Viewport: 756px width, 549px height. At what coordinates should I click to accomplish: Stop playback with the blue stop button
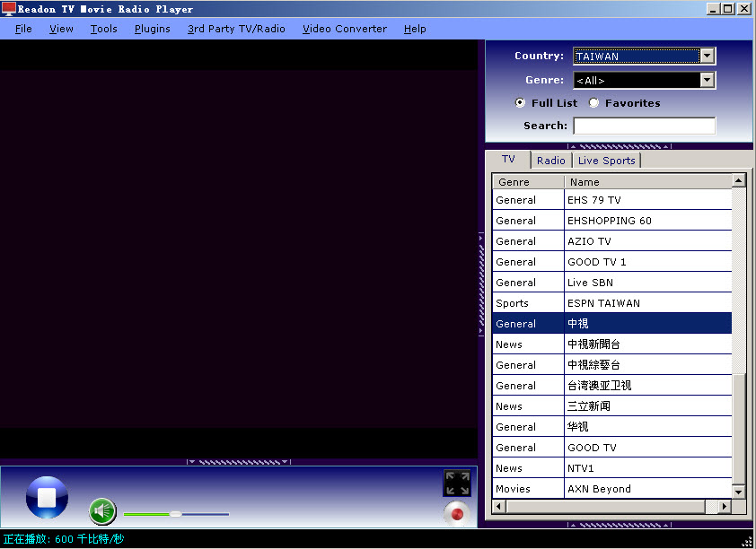coord(47,497)
